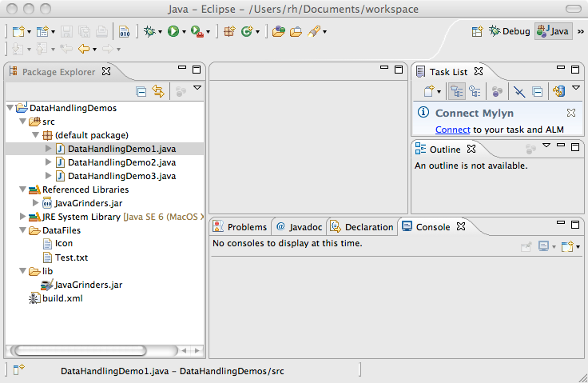Click the Save toolbar icon
588x383 pixels.
coord(67,31)
